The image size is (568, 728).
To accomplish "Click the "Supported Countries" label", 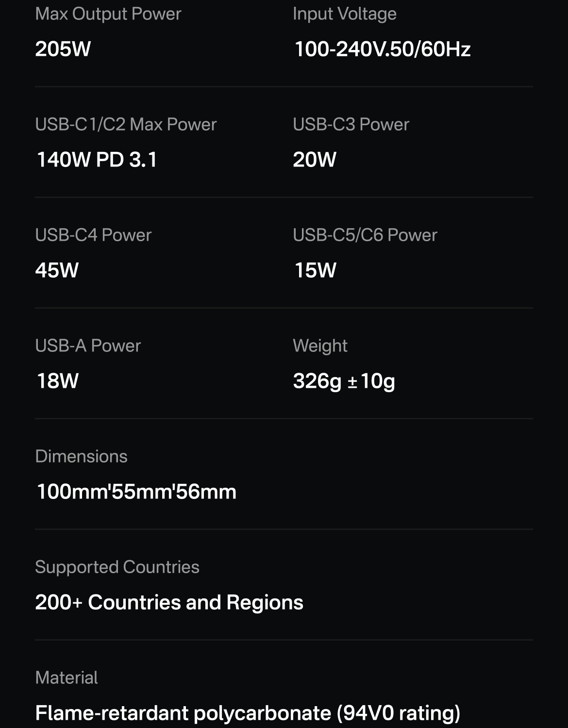I will 117,567.
